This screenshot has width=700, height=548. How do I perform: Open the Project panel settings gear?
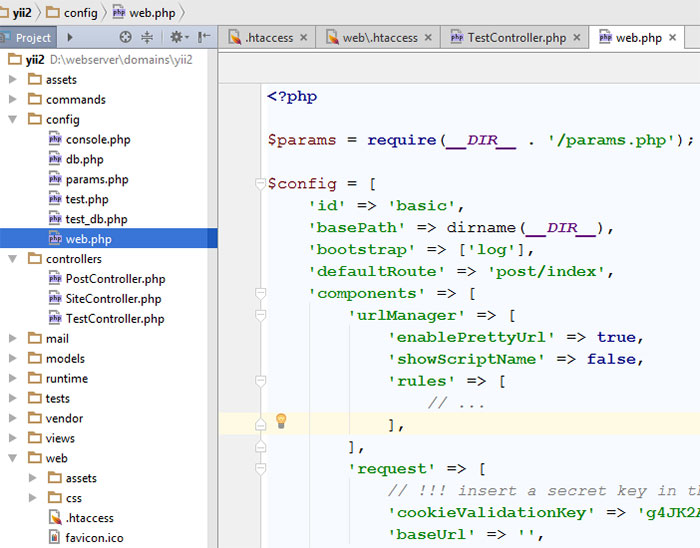(x=176, y=37)
